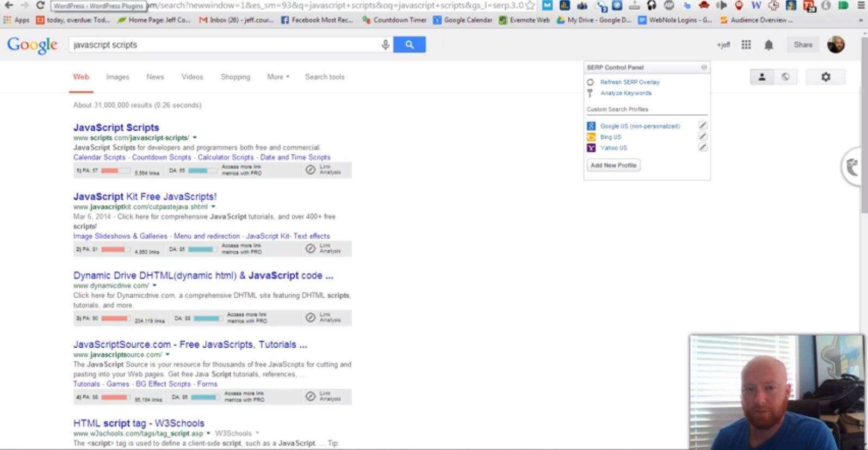Expand the arrow next to scripts.com URL
The width and height of the screenshot is (868, 450).
pos(195,138)
